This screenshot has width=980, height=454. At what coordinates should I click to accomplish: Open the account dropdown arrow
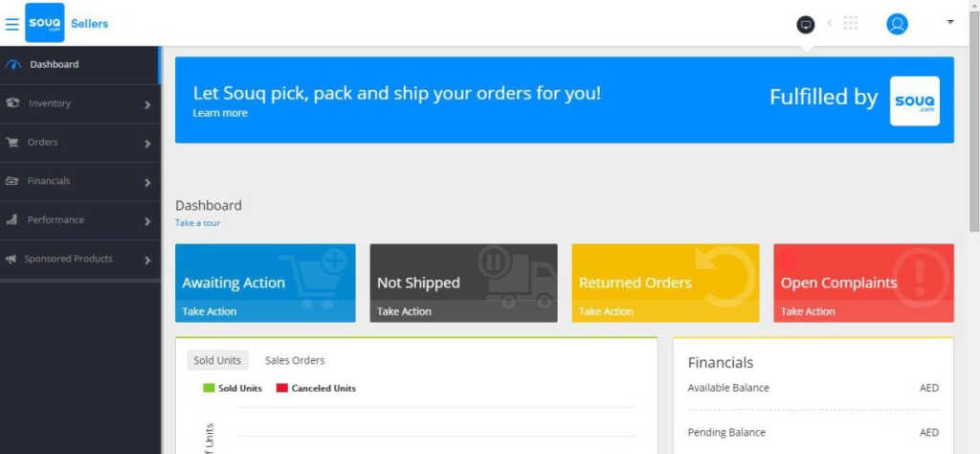[950, 22]
